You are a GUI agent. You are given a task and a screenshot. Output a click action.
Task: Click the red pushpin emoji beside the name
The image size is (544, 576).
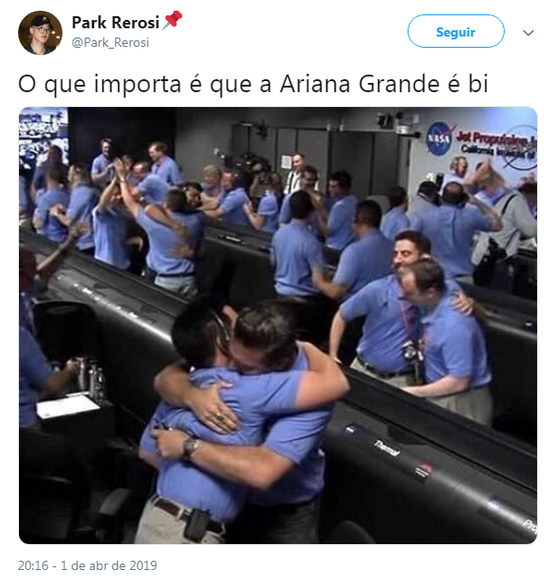[x=172, y=20]
